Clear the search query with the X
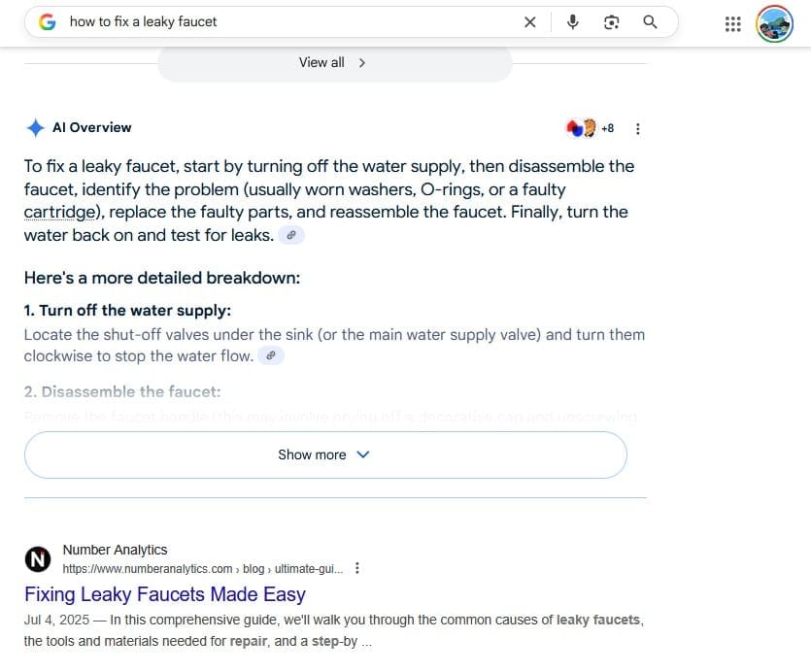 (530, 21)
